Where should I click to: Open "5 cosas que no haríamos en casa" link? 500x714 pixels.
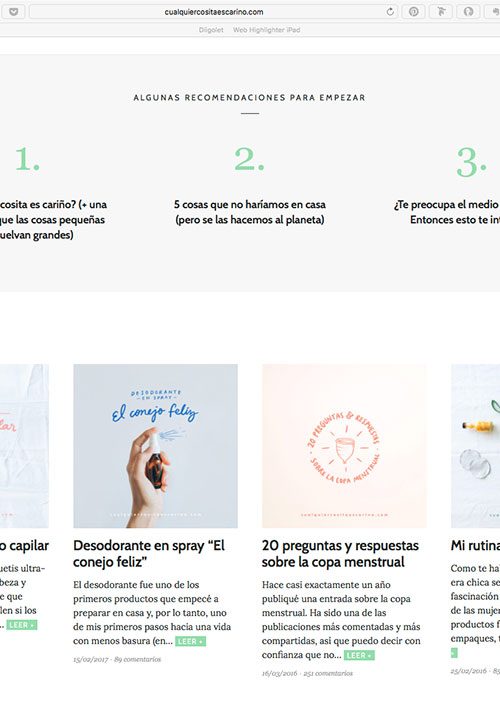250,212
